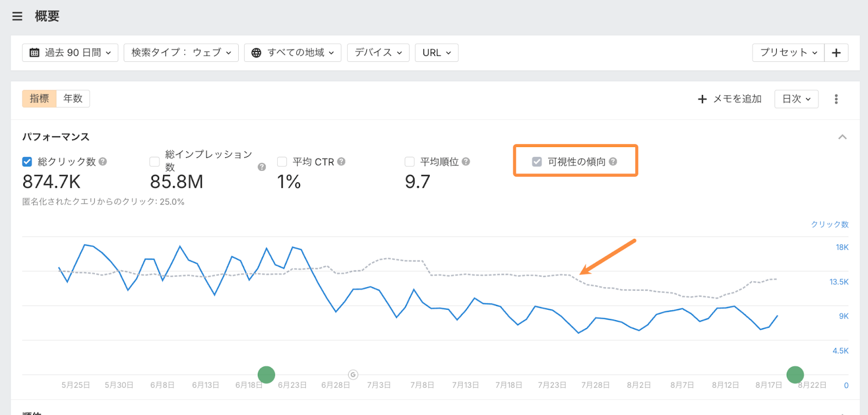
Task: Click the Google update marker on timeline
Action: pyautogui.click(x=353, y=374)
